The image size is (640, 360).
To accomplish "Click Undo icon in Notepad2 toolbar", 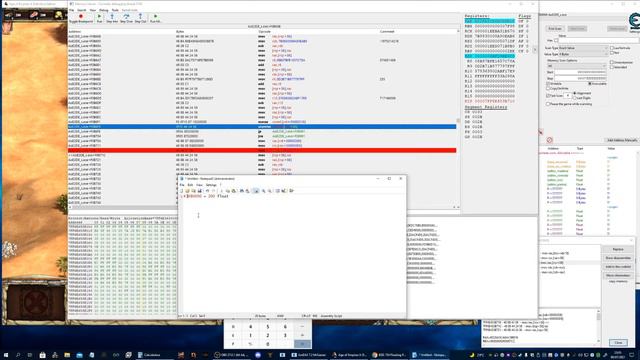I will click(x=207, y=191).
